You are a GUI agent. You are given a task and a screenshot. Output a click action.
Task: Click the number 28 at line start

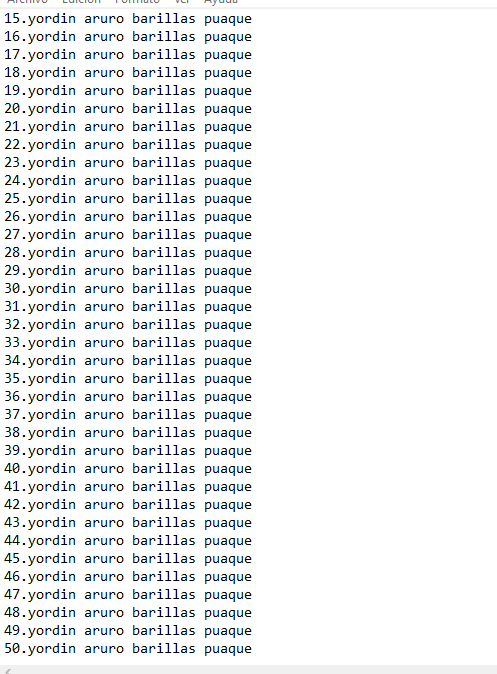pos(12,253)
